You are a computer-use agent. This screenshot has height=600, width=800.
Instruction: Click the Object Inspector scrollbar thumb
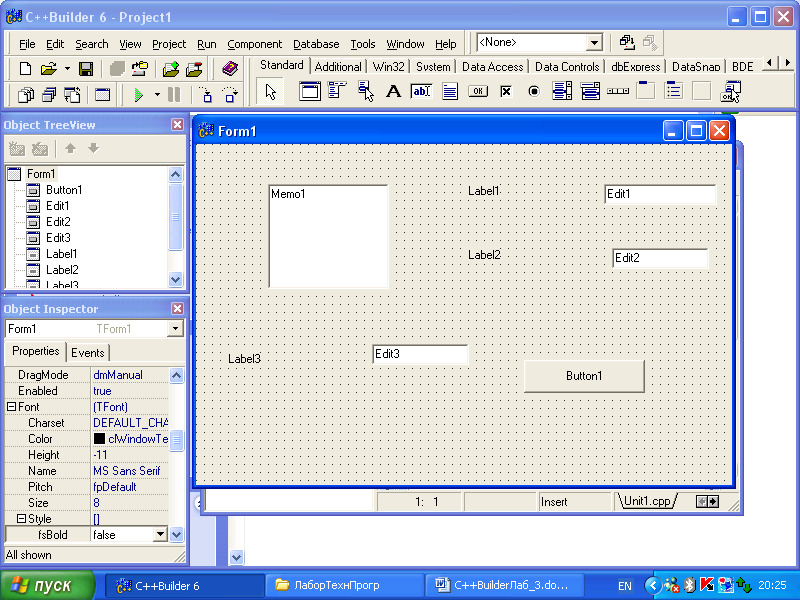point(176,440)
